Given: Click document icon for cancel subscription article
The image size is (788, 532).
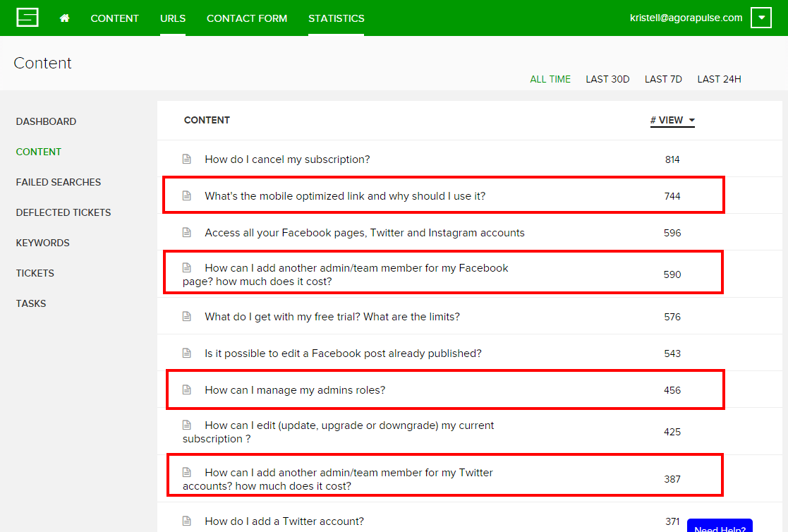Looking at the screenshot, I should (x=187, y=159).
